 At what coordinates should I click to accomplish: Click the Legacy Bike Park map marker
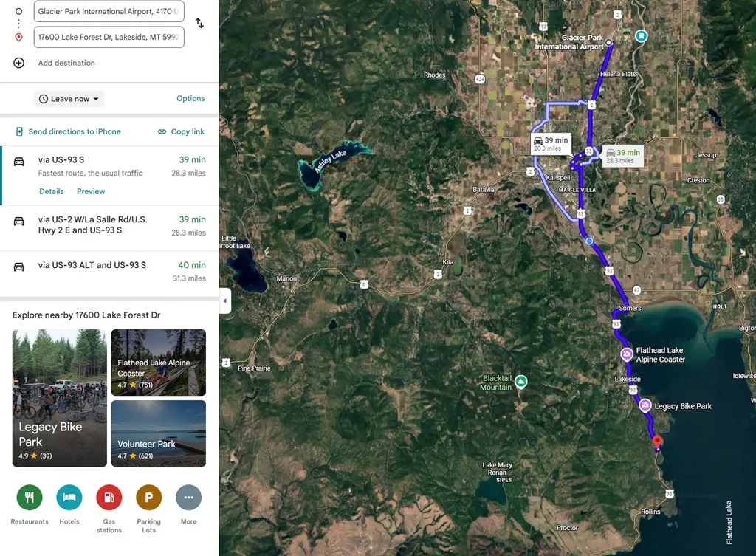click(645, 405)
